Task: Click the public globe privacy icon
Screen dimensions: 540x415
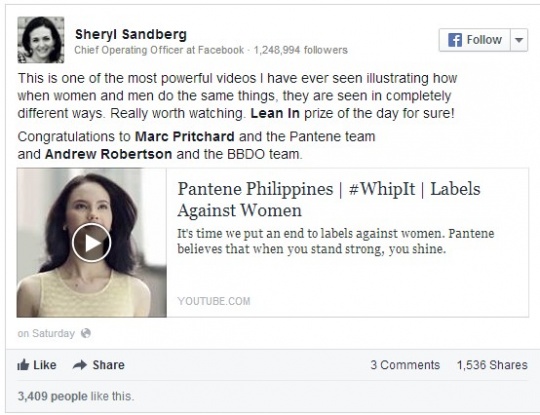Action: coord(85,333)
